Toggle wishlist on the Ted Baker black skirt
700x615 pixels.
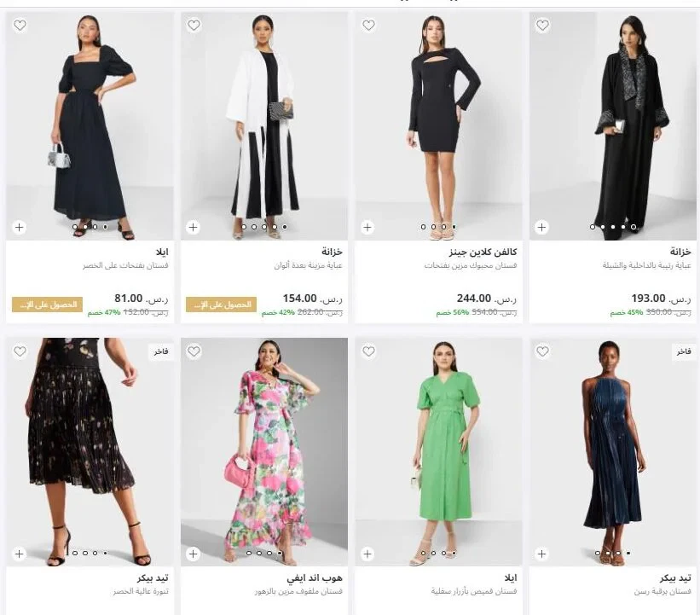click(20, 351)
